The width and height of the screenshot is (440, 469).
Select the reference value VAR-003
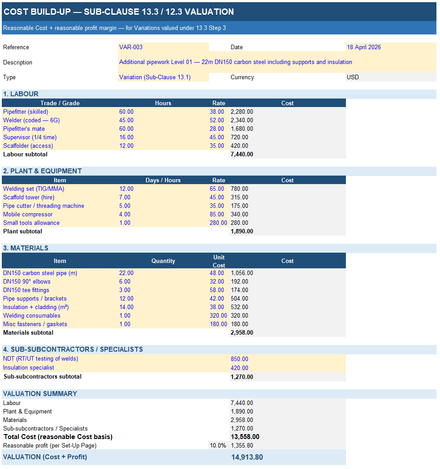(x=163, y=47)
